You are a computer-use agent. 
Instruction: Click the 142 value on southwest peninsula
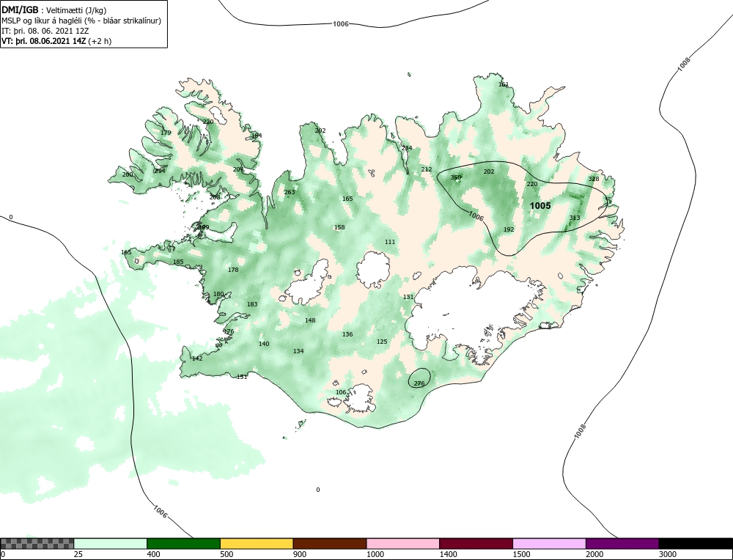pos(197,358)
